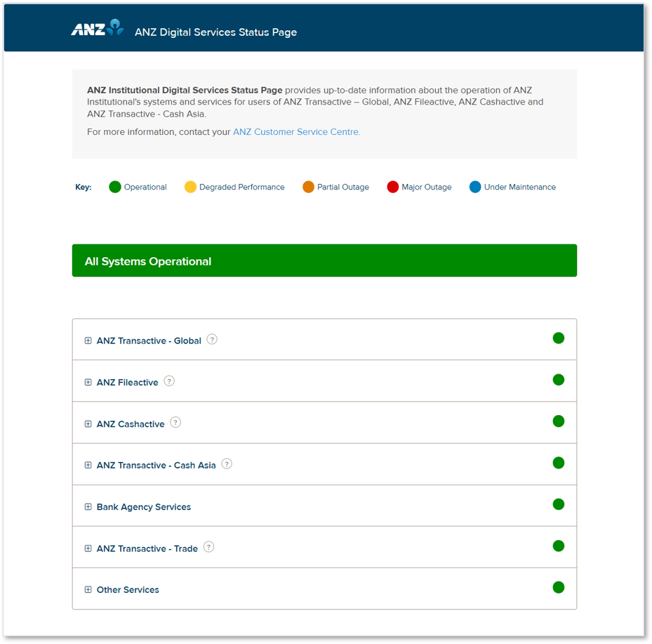Click the ANZ Transactive - Trade label

(x=147, y=548)
